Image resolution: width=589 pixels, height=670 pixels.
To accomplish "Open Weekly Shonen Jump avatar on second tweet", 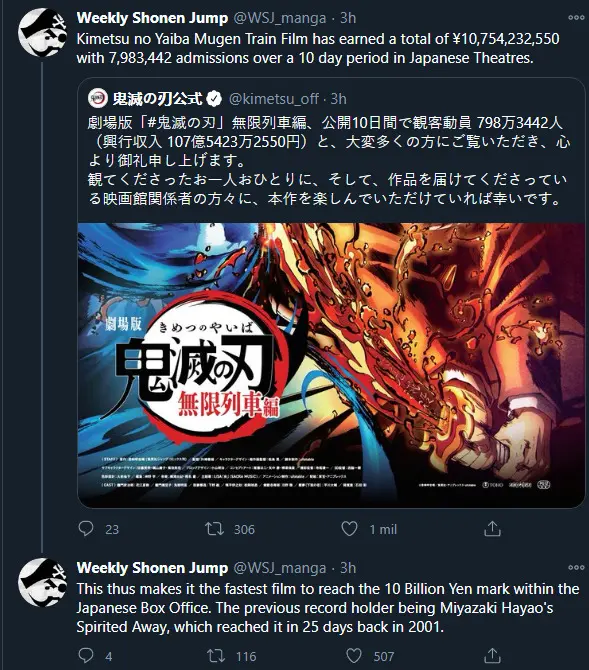I will click(42, 582).
